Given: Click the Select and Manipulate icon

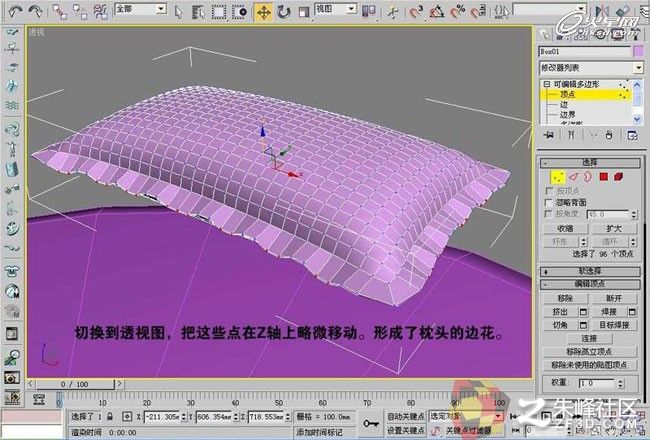Looking at the screenshot, I should [392, 12].
